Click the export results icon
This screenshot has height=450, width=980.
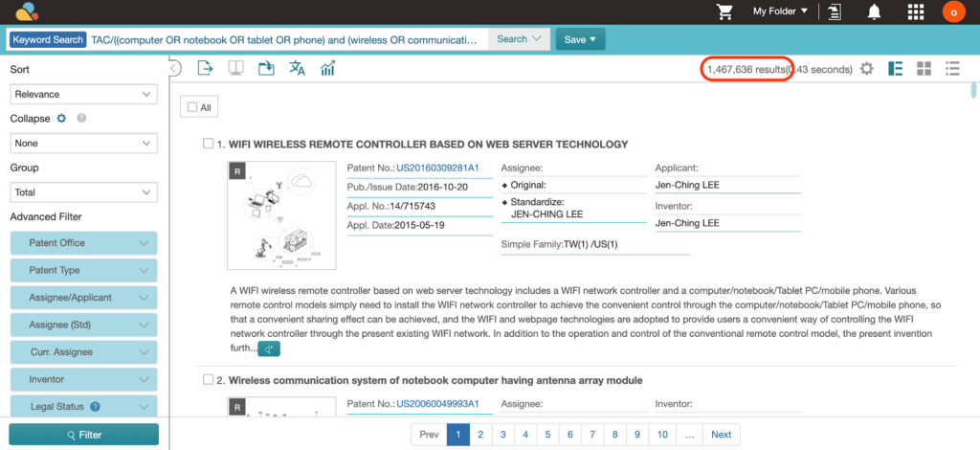click(205, 68)
